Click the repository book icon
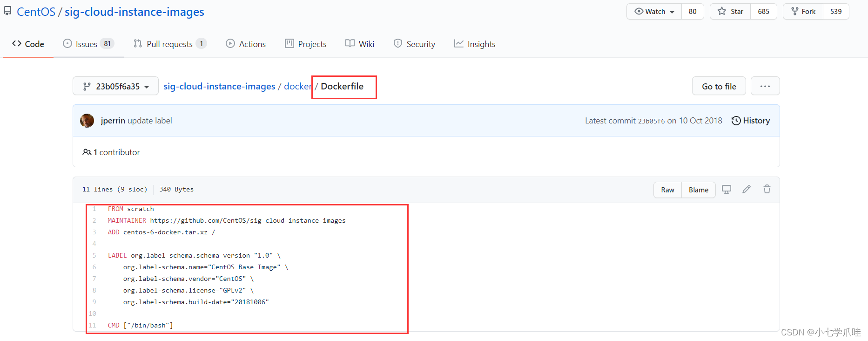Viewport: 868px width, 341px height. coord(7,11)
